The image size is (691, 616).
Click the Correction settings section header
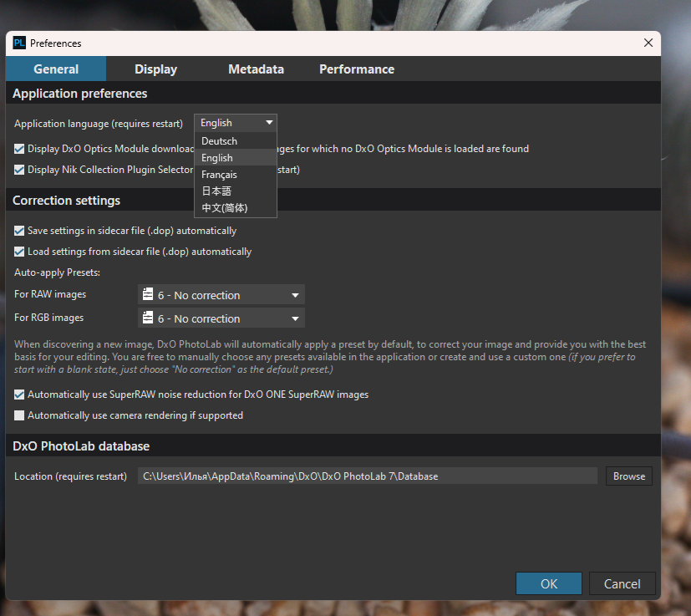(67, 201)
